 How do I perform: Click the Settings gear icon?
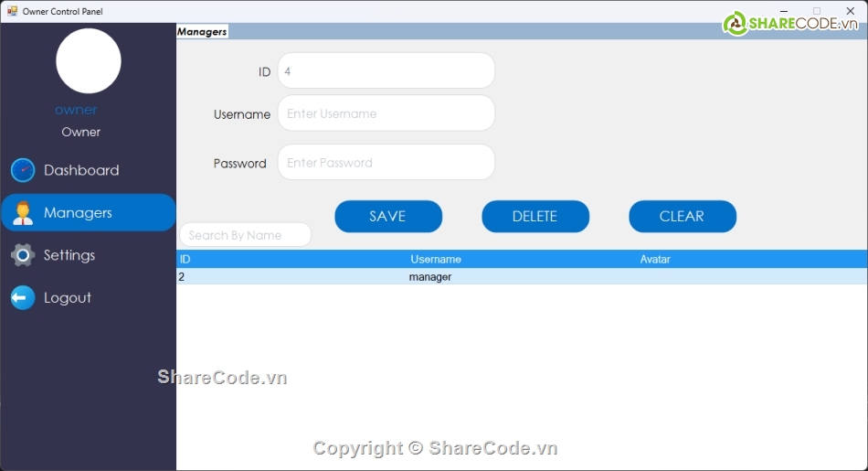[23, 255]
